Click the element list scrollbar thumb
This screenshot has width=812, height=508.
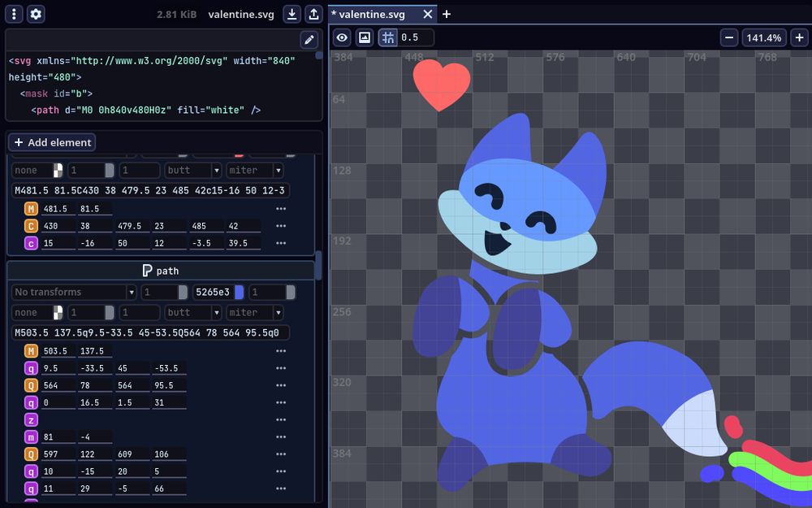pyautogui.click(x=318, y=264)
